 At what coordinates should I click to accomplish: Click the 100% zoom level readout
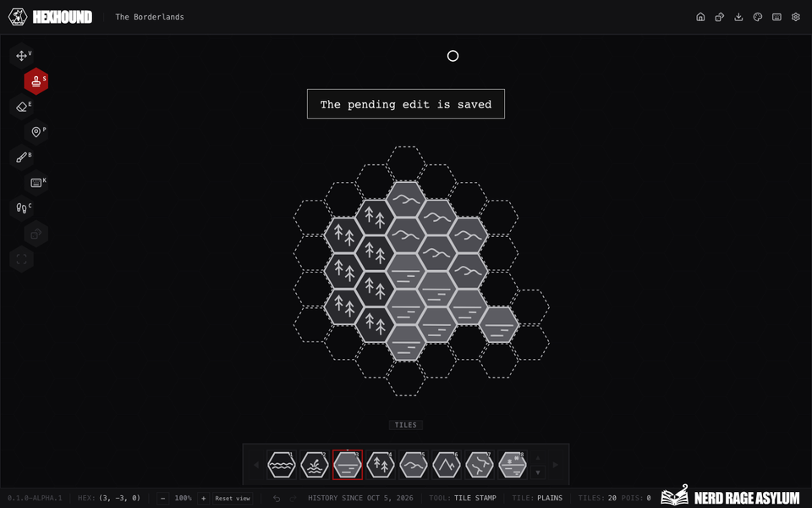pyautogui.click(x=183, y=498)
